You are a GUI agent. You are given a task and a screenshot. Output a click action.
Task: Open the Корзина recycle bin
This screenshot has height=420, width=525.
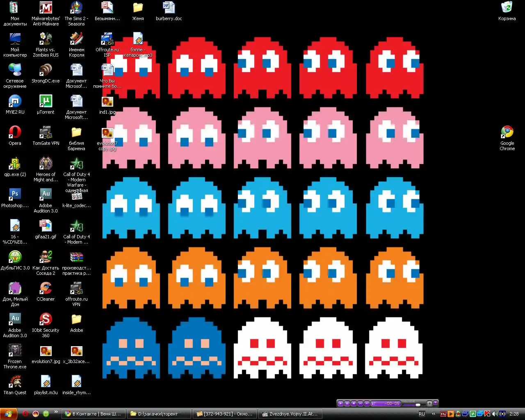(507, 8)
